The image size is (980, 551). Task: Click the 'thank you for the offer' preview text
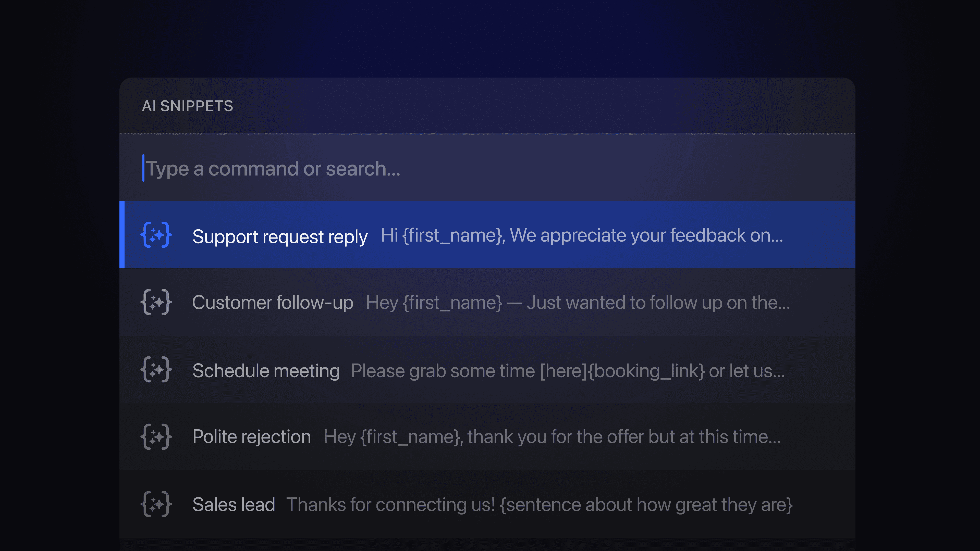coord(624,437)
